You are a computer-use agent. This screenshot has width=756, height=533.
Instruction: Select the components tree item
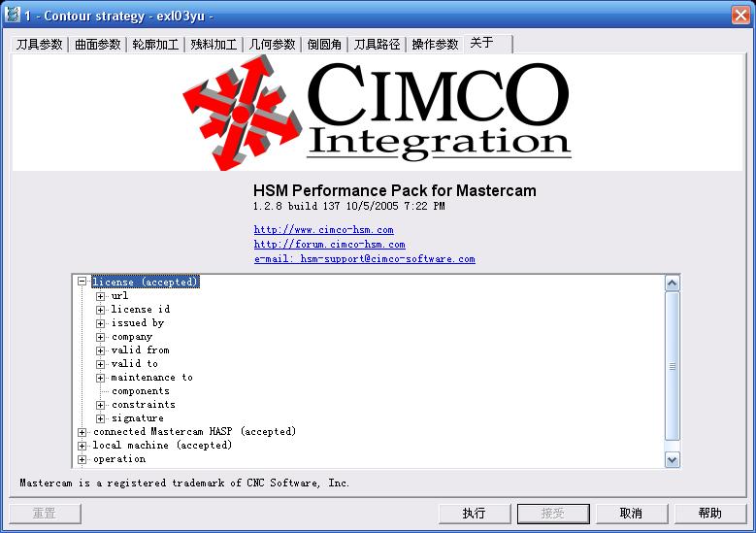pyautogui.click(x=141, y=391)
